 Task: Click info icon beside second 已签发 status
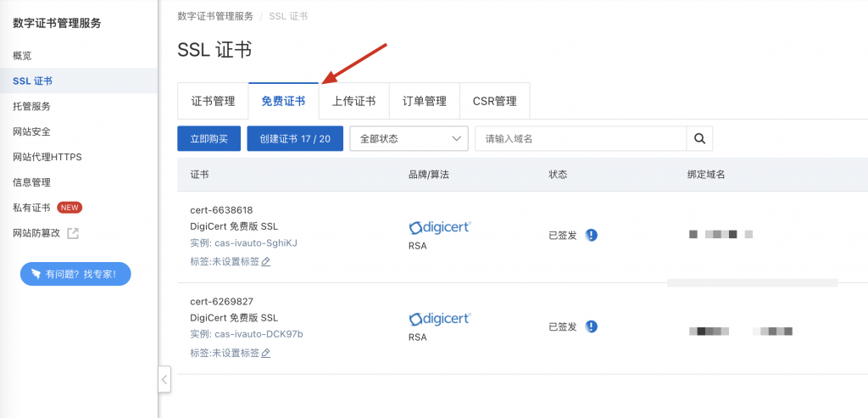coord(592,326)
